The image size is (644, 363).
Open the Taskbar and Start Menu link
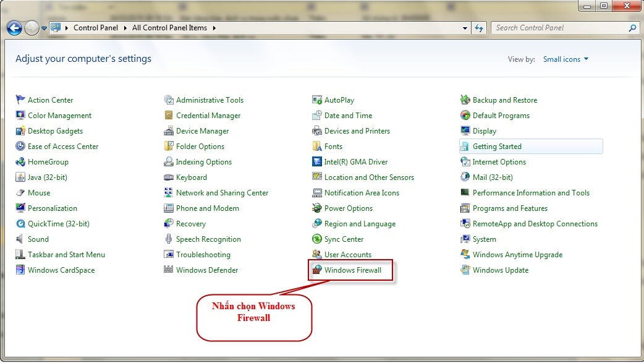coord(67,254)
